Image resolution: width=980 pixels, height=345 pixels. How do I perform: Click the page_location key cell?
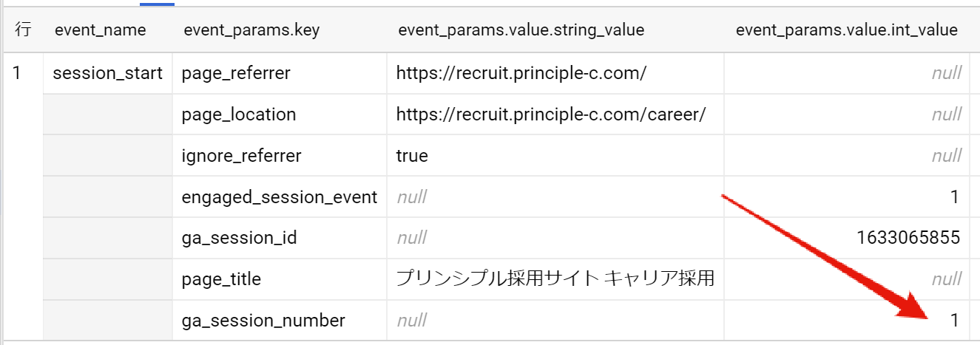(x=238, y=115)
